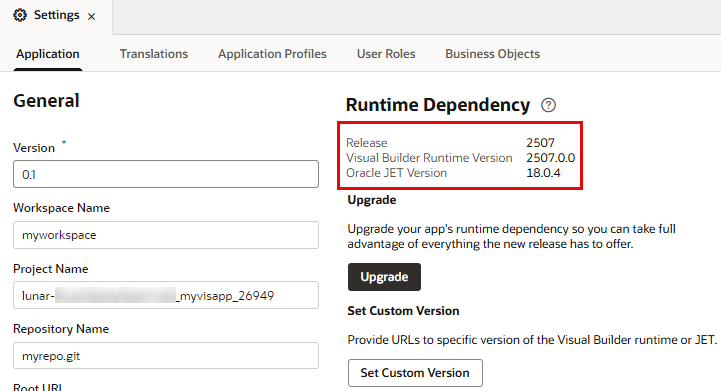The height and width of the screenshot is (391, 721).
Task: Open the Application Profiles tab
Action: (x=272, y=54)
